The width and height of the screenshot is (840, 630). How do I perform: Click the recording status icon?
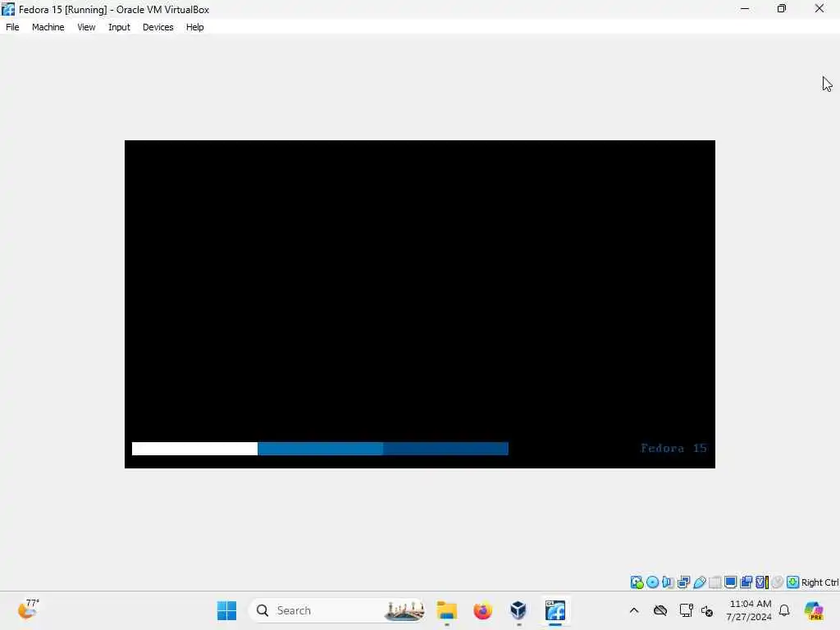point(746,582)
